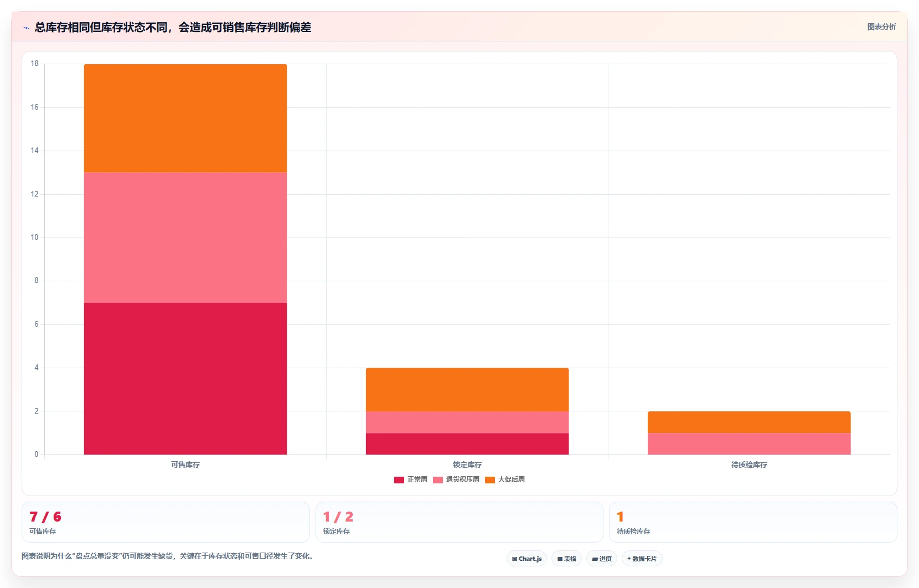Click the pink segment of the 锁定库存 bar

pos(467,422)
